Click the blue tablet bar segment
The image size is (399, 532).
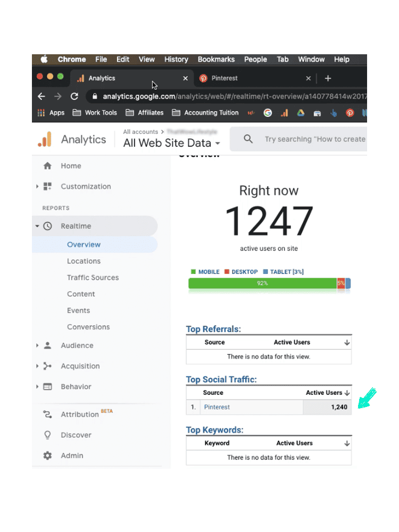pos(348,284)
